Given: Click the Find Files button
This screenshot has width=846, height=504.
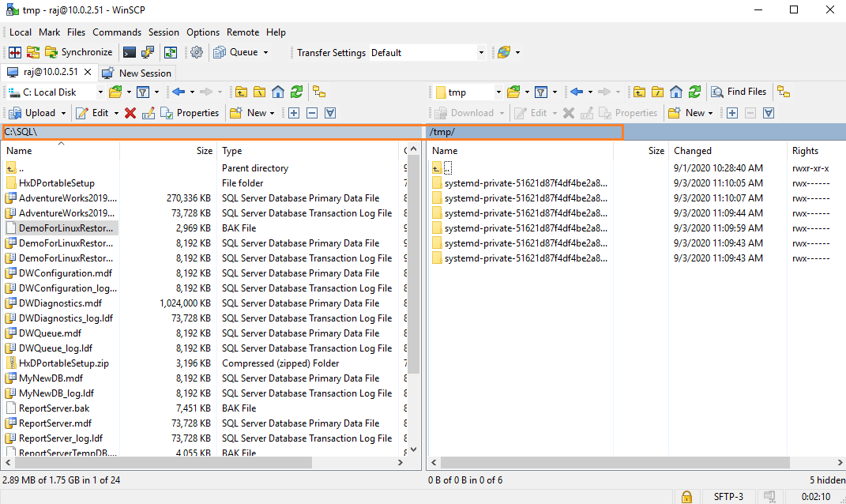Looking at the screenshot, I should pyautogui.click(x=739, y=92).
